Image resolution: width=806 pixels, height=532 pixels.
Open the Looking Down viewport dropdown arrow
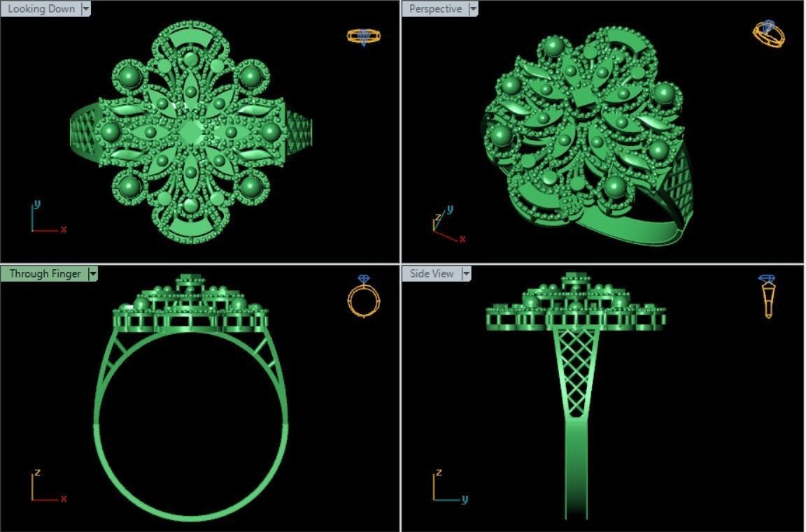(86, 8)
